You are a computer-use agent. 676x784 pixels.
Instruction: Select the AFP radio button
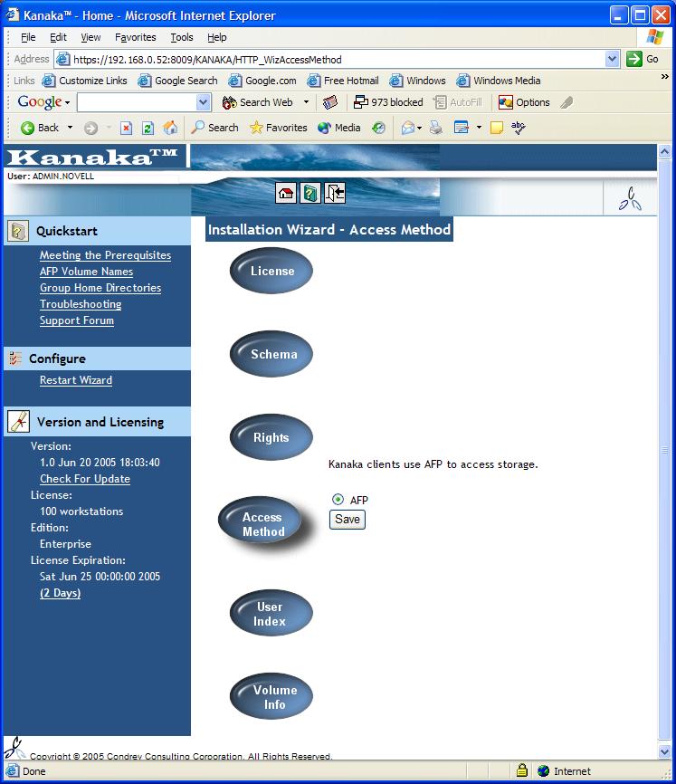click(x=338, y=499)
